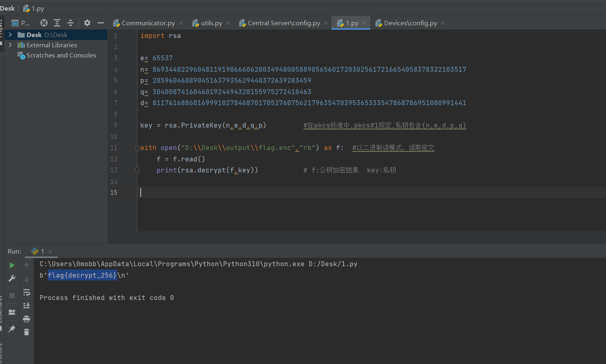Viewport: 606px width, 364px height.
Task: Expand the Desk folder tree node
Action: 10,35
